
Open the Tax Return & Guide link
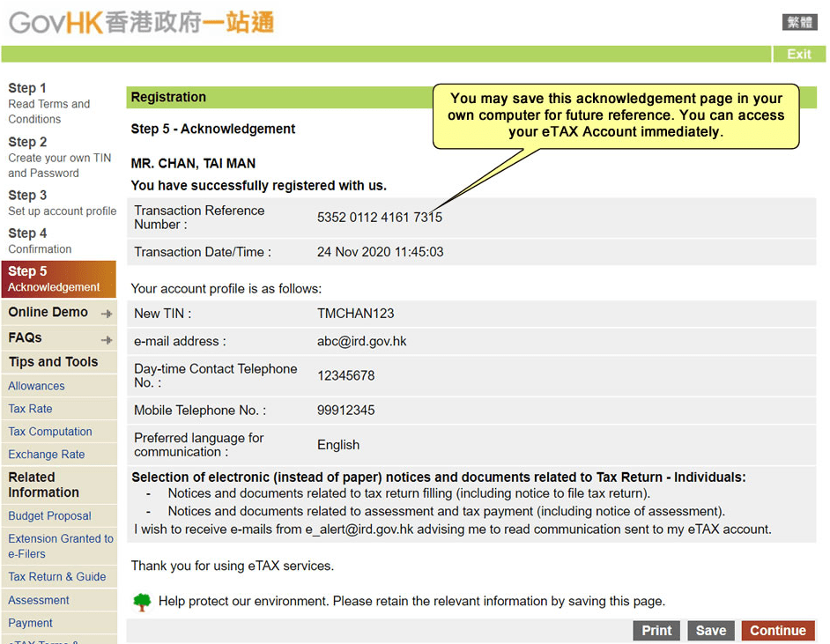56,576
